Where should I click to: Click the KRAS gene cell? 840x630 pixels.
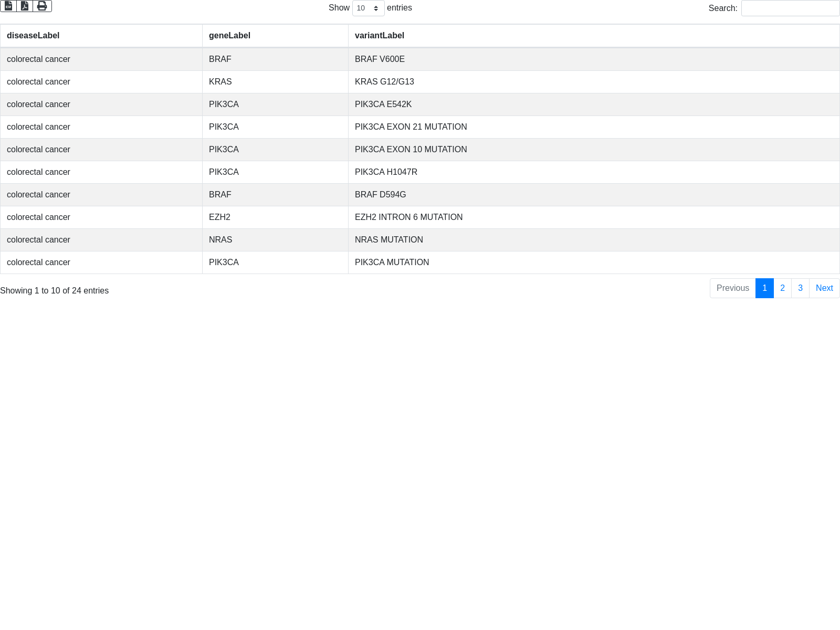pyautogui.click(x=275, y=82)
